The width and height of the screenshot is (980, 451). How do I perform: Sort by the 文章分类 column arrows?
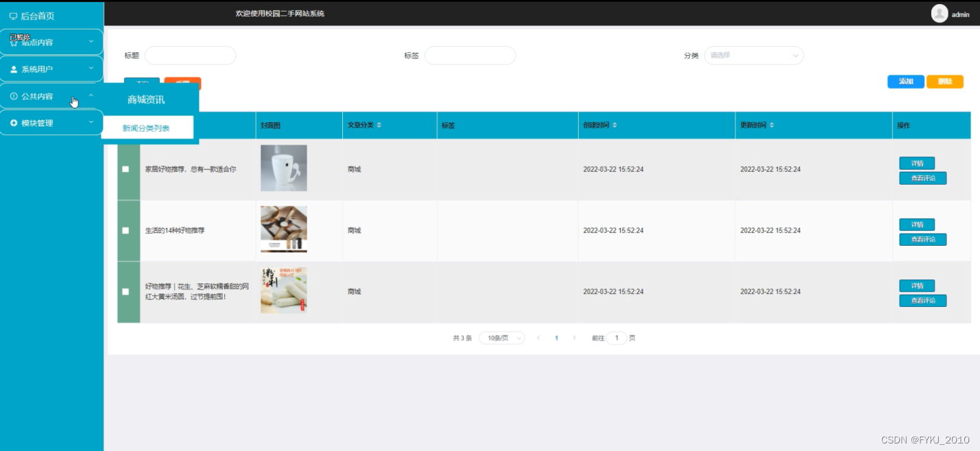(379, 126)
